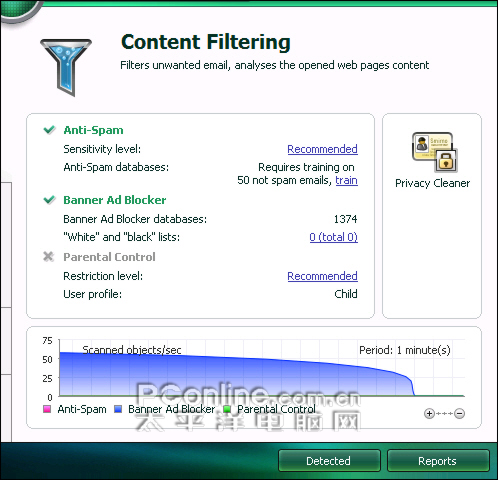The width and height of the screenshot is (498, 480).
Task: Click the green Parental Control legend swatch
Action: 227,409
